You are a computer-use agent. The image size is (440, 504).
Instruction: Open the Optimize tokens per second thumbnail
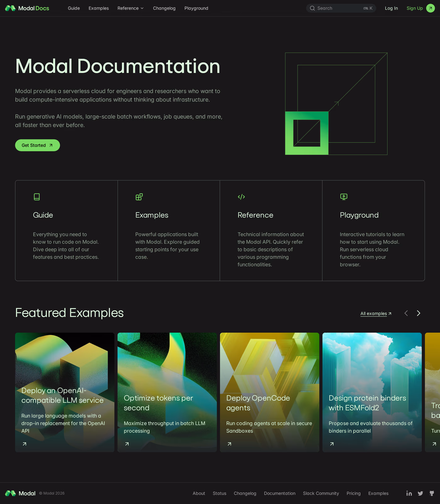167,392
